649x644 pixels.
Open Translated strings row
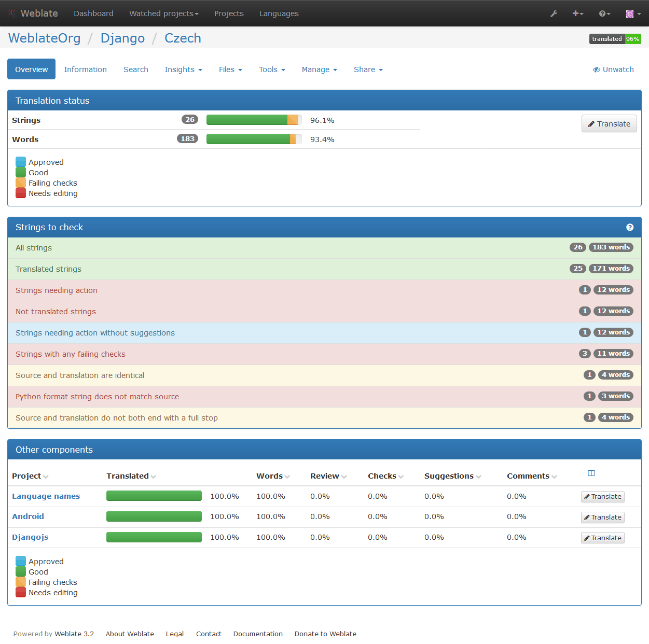[324, 269]
